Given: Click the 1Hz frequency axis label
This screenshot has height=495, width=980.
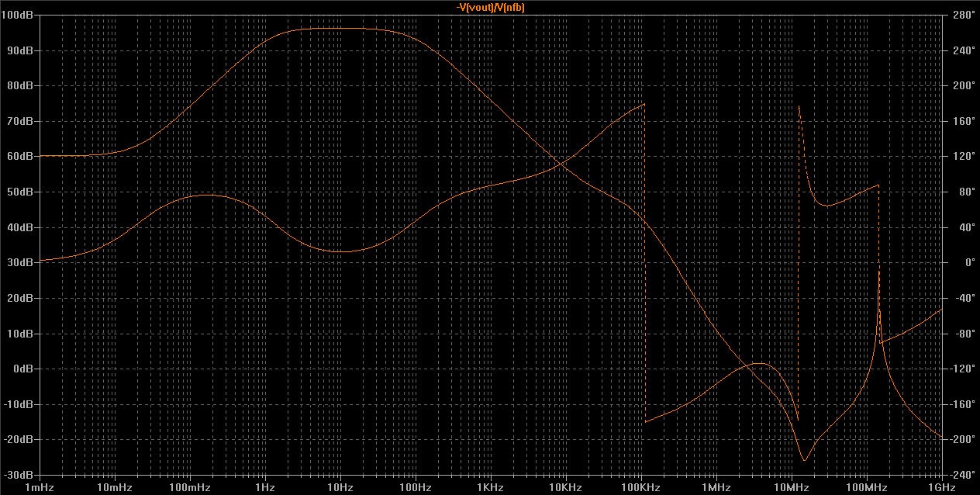Looking at the screenshot, I should [265, 487].
